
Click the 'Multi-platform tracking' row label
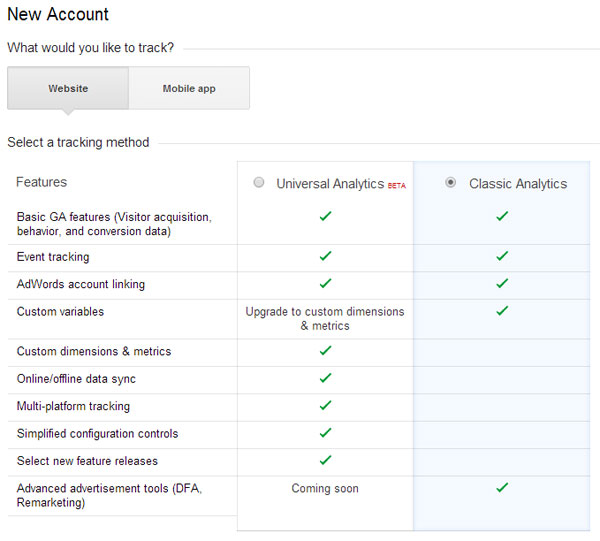[73, 406]
